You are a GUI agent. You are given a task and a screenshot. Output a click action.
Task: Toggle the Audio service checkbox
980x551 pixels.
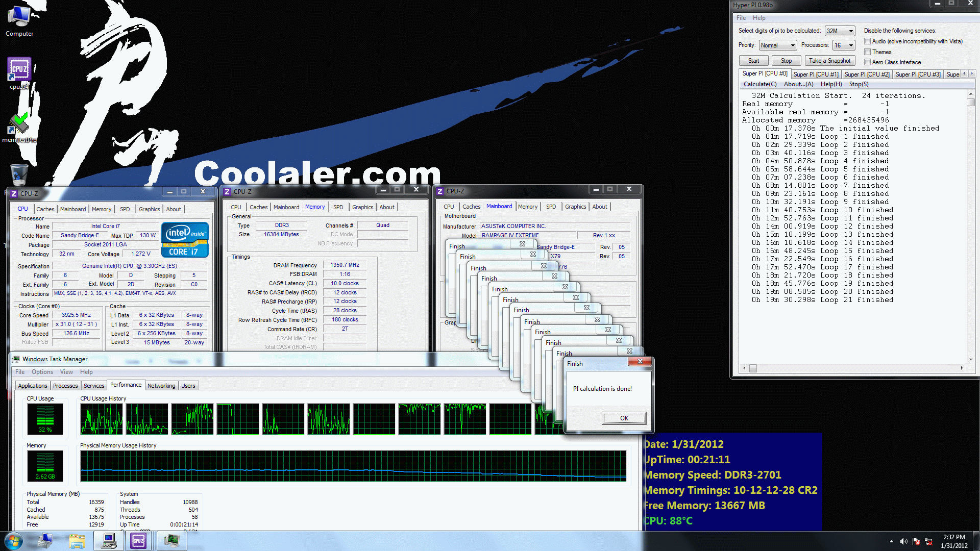point(867,41)
